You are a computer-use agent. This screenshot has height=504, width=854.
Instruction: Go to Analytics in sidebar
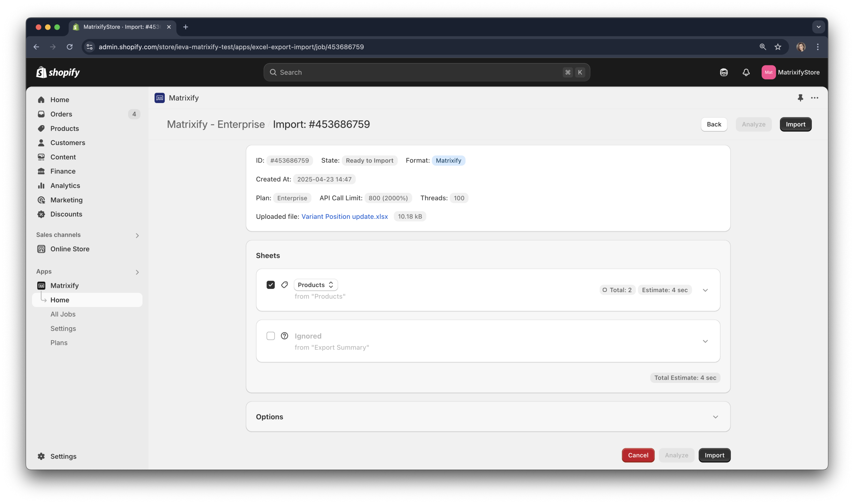pos(65,185)
